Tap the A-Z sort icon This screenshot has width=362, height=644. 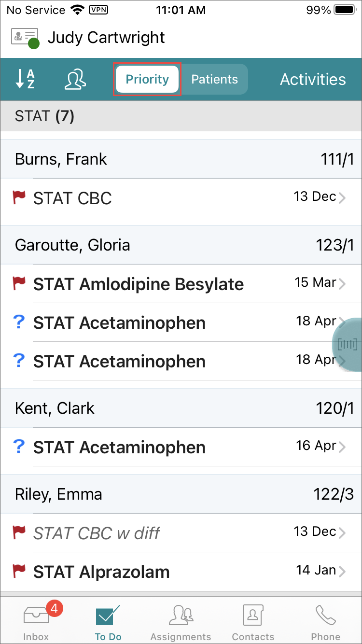(25, 79)
